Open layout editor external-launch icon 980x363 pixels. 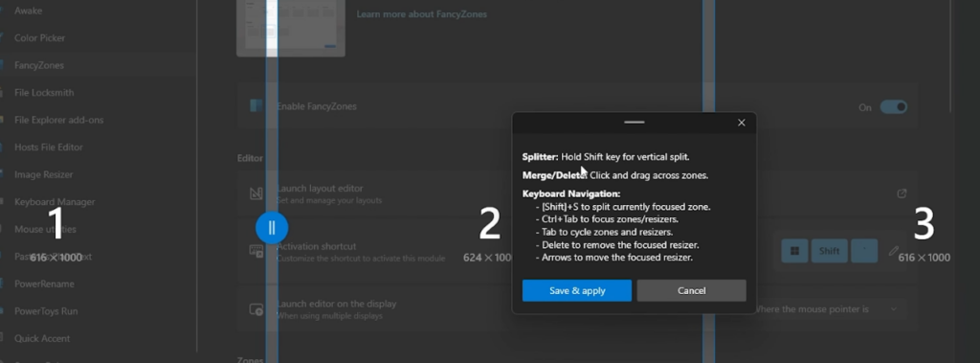coord(902,194)
